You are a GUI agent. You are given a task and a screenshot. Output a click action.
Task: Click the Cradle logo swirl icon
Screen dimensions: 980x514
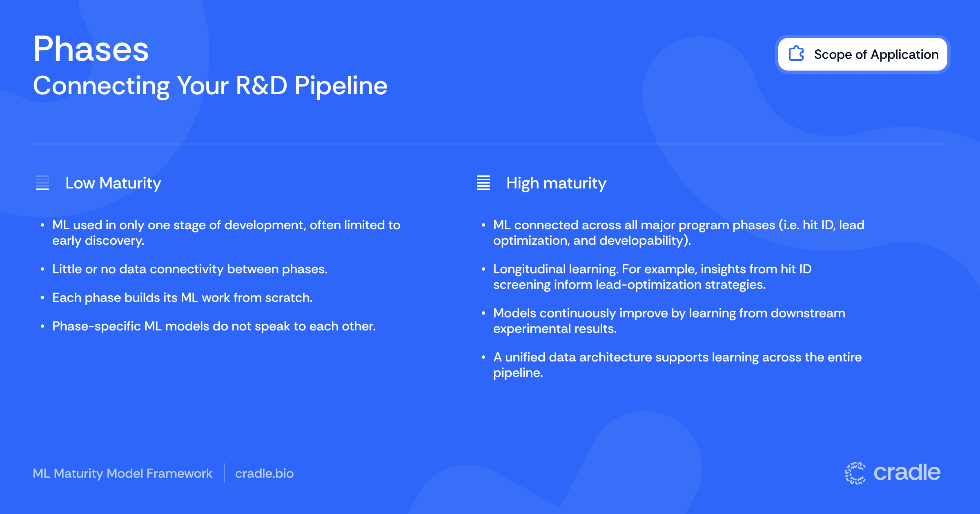[855, 473]
